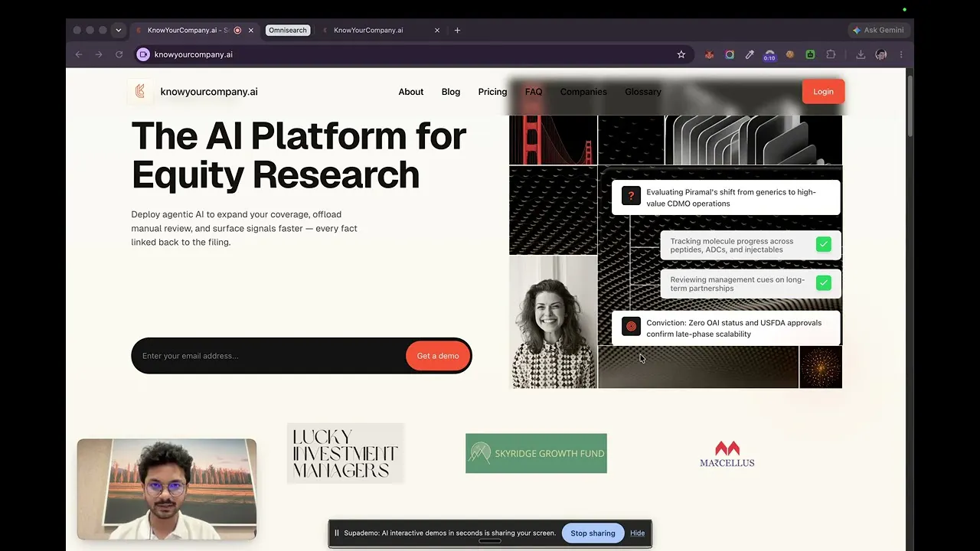Viewport: 980px width, 551px height.
Task: Open Chrome downloads icon
Action: point(861,54)
